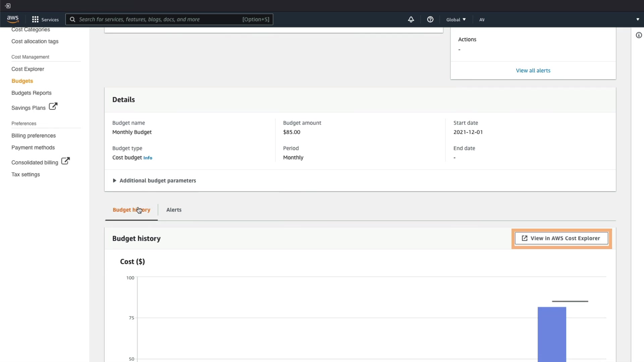Select the Budget history tab
Screen dimensions: 644x362
(131, 210)
